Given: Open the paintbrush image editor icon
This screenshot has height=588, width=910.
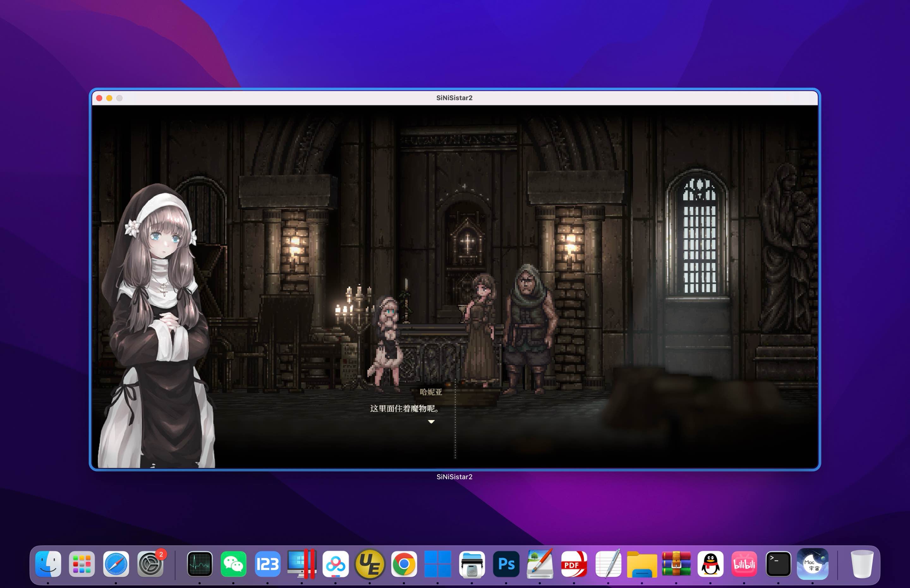Looking at the screenshot, I should click(540, 564).
